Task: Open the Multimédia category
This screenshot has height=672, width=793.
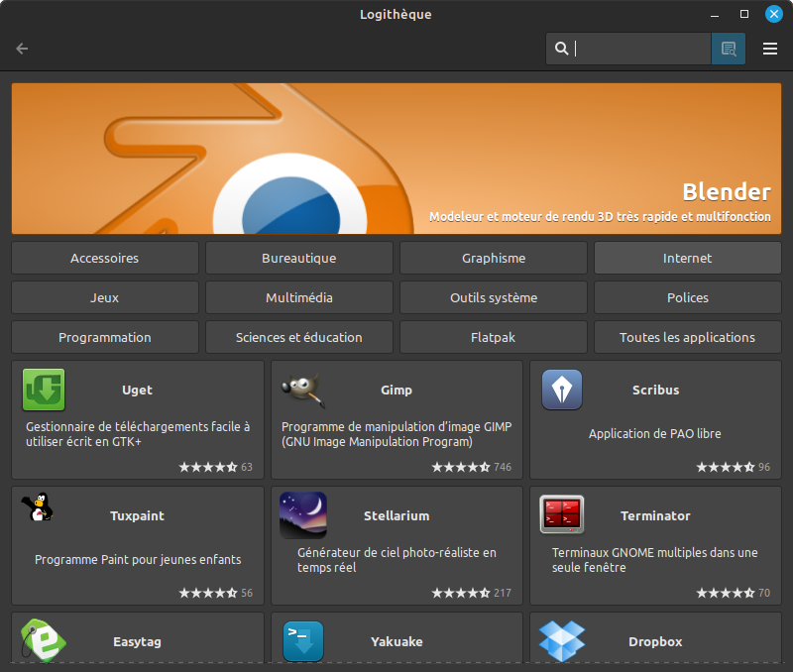Action: point(299,297)
